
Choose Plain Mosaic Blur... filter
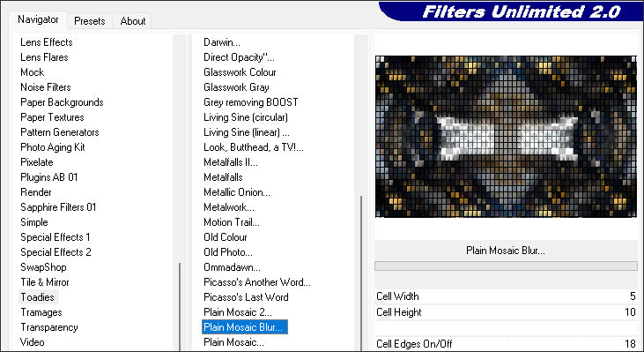coord(245,327)
